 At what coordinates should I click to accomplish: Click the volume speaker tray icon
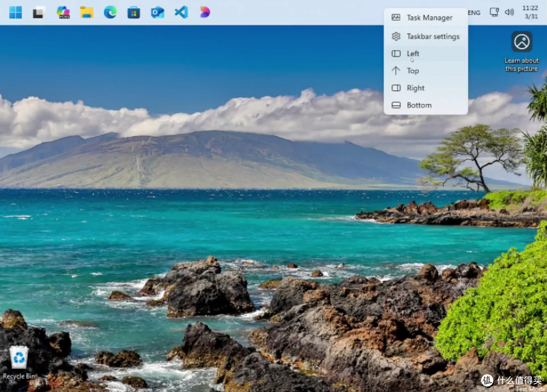pos(510,13)
